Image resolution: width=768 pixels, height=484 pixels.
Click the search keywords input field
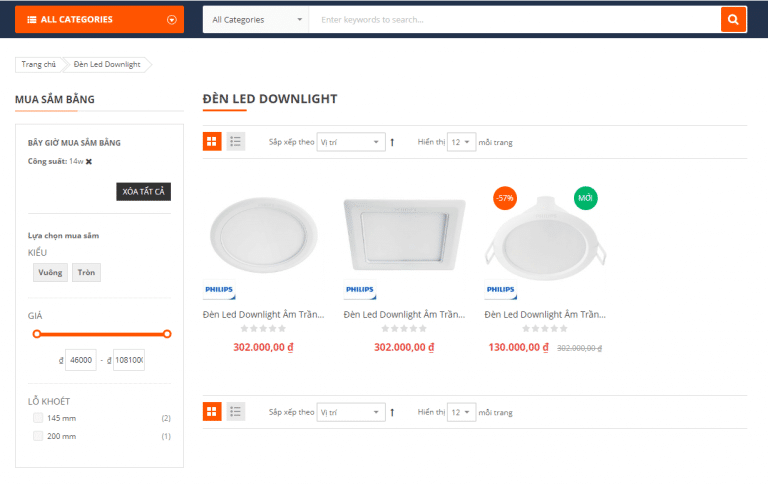tap(514, 19)
